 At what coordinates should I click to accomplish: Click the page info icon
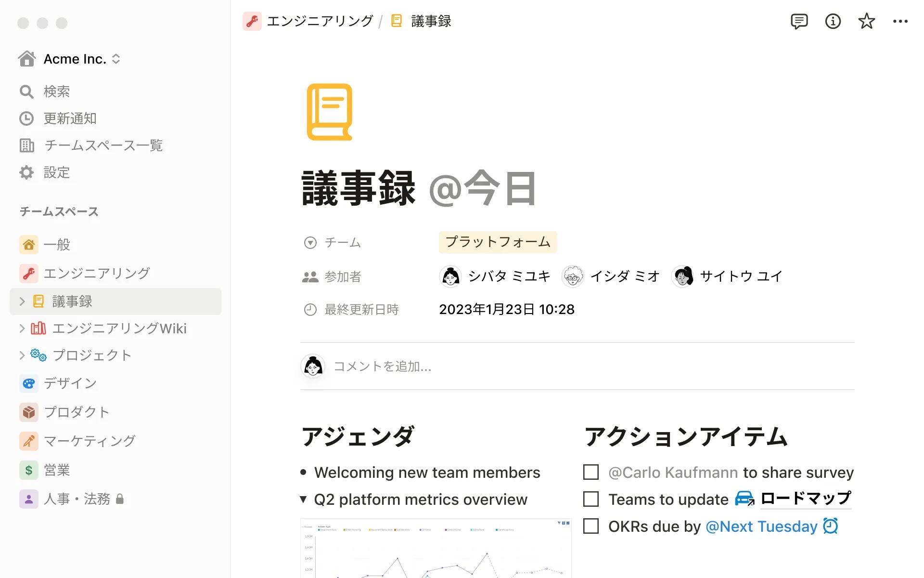pyautogui.click(x=833, y=22)
